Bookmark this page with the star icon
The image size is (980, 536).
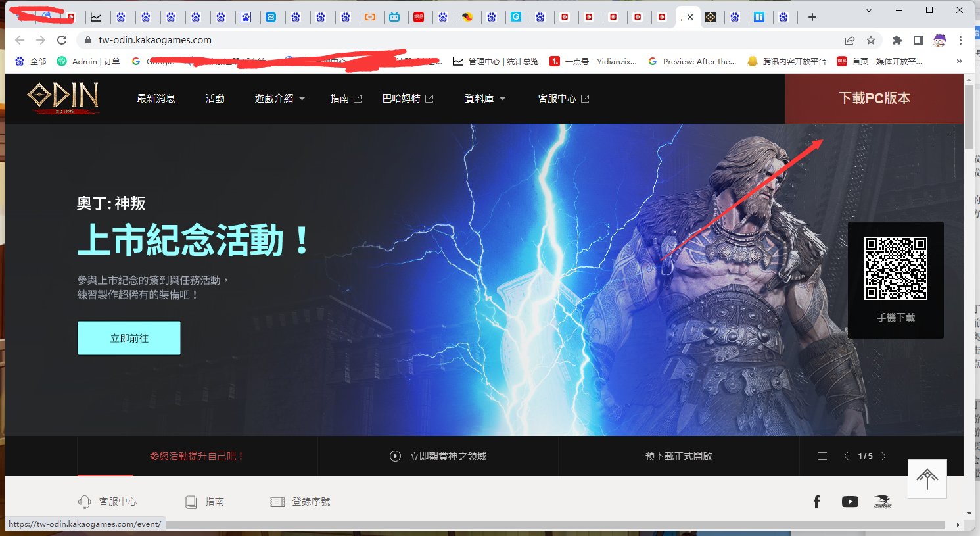point(871,40)
